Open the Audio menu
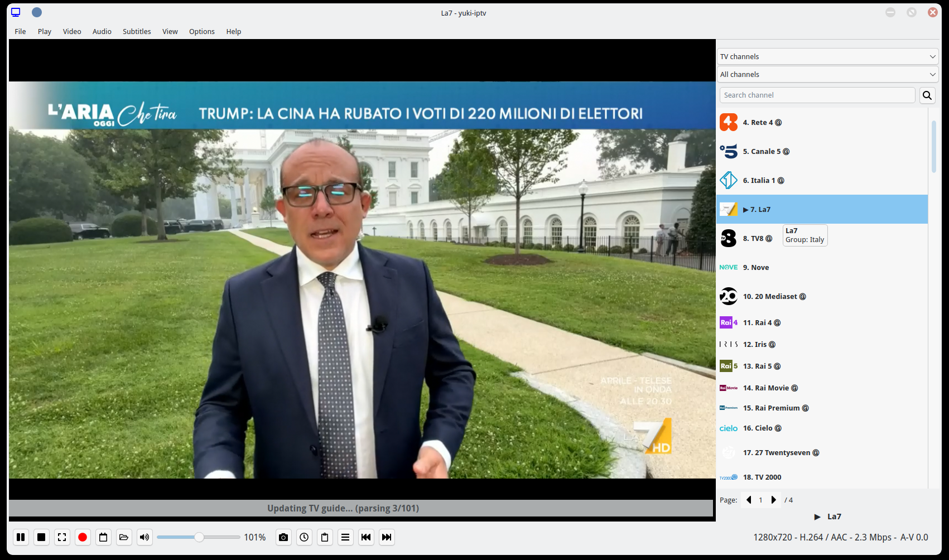The image size is (949, 560). 102,32
